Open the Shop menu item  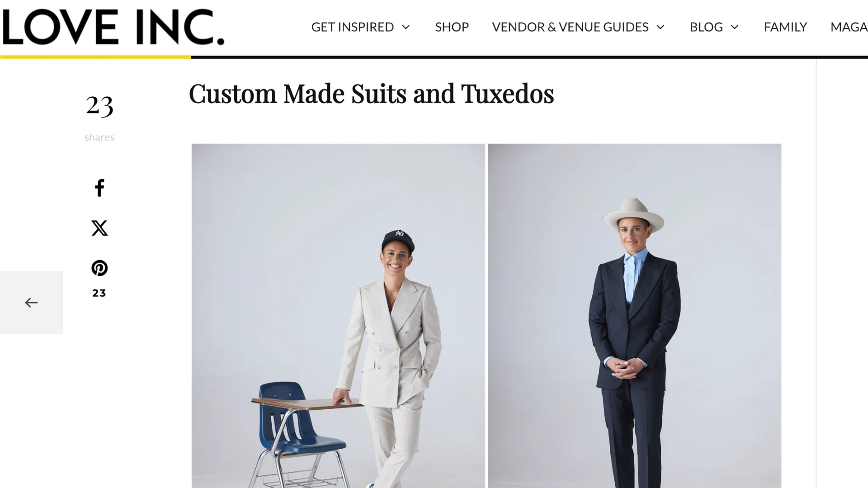tap(452, 27)
